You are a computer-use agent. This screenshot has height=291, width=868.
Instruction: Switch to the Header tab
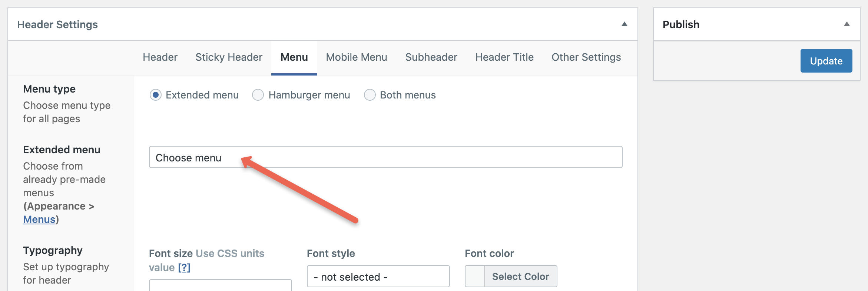click(160, 57)
